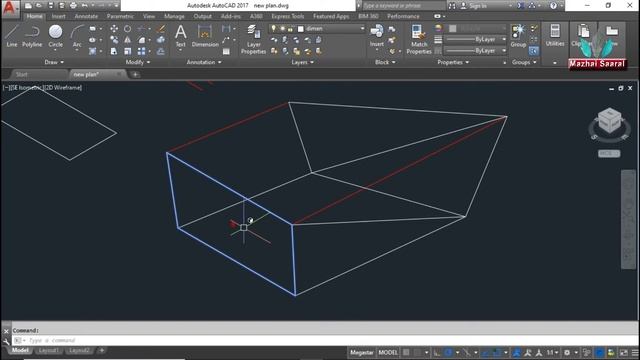Image resolution: width=640 pixels, height=360 pixels.
Task: Click the Erase tool icon
Action: tap(161, 29)
